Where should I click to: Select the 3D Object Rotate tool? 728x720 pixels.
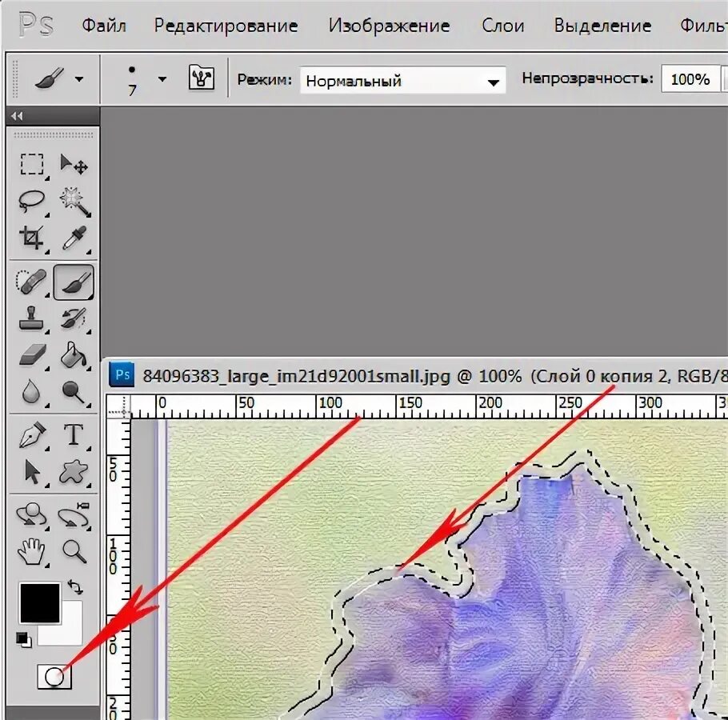click(x=31, y=516)
